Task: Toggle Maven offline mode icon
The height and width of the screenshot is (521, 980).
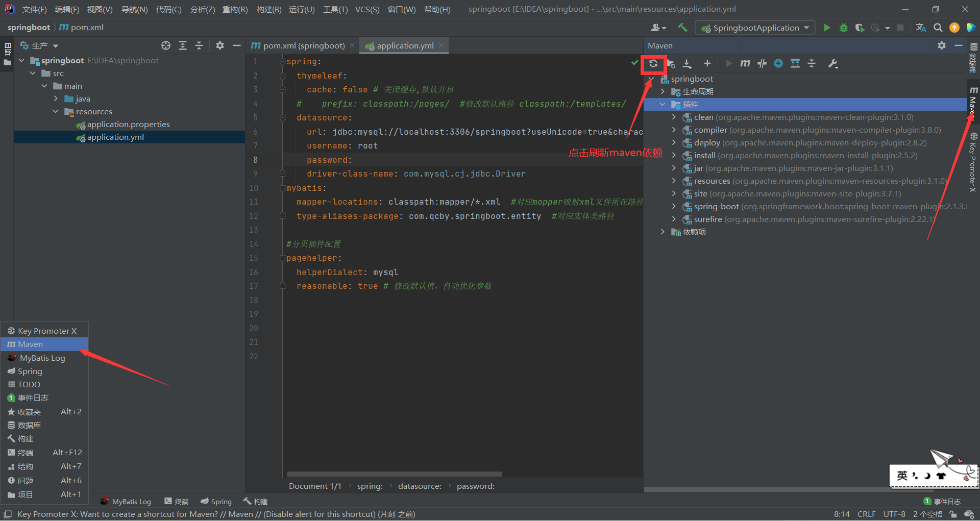Action: (x=762, y=63)
